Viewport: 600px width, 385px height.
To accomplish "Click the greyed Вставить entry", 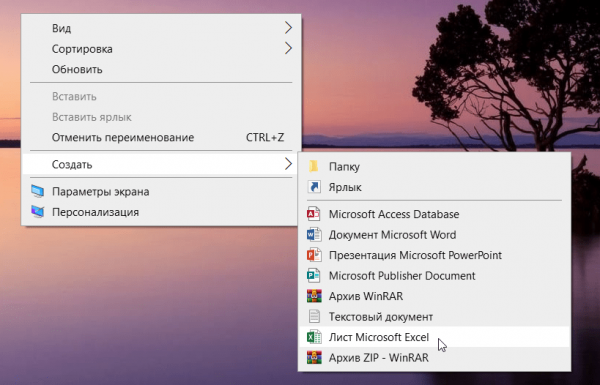I will (161, 96).
